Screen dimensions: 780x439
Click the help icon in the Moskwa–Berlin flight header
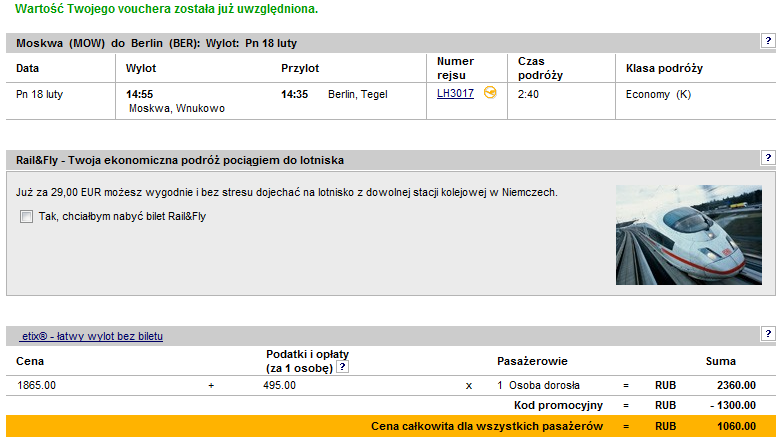point(768,41)
